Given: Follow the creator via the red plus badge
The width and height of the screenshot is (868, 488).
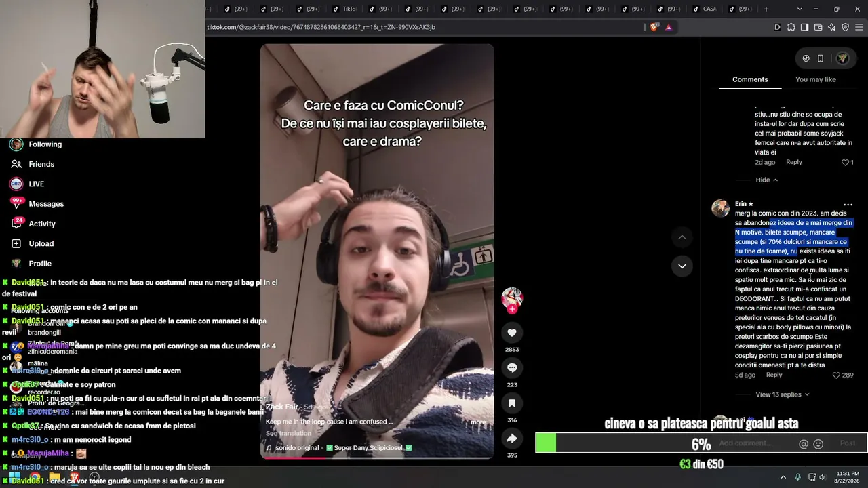Looking at the screenshot, I should (512, 309).
